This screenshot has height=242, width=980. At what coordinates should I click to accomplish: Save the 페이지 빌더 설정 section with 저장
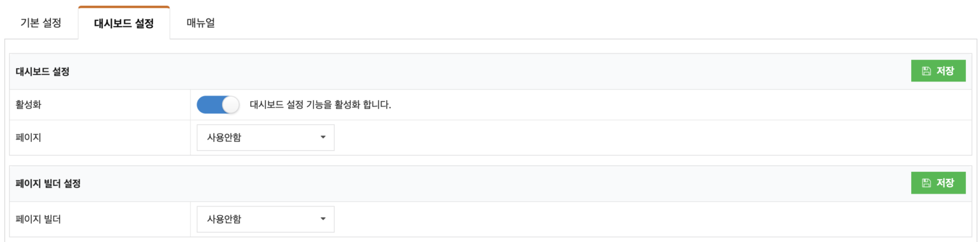pos(938,183)
